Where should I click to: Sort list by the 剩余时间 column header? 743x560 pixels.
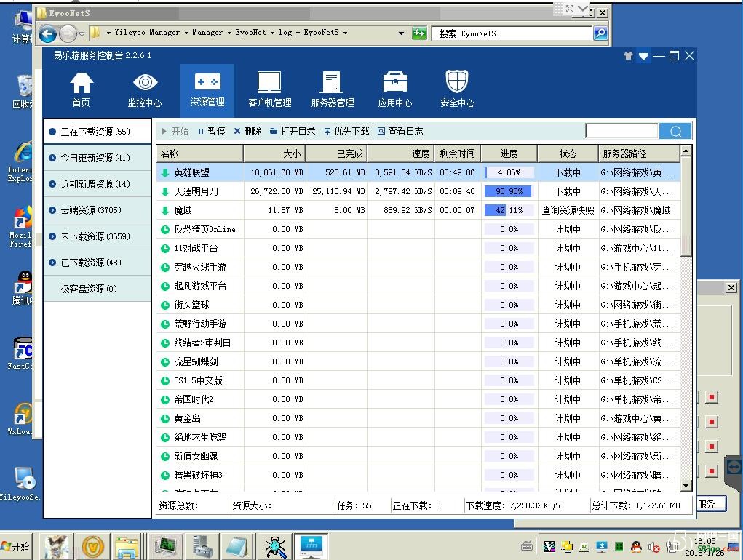[x=457, y=153]
